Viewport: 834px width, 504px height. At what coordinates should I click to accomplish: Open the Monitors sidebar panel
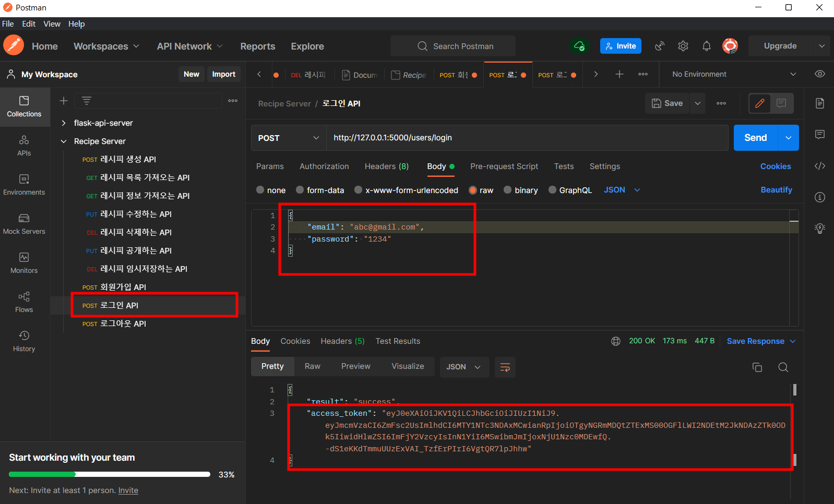[24, 263]
